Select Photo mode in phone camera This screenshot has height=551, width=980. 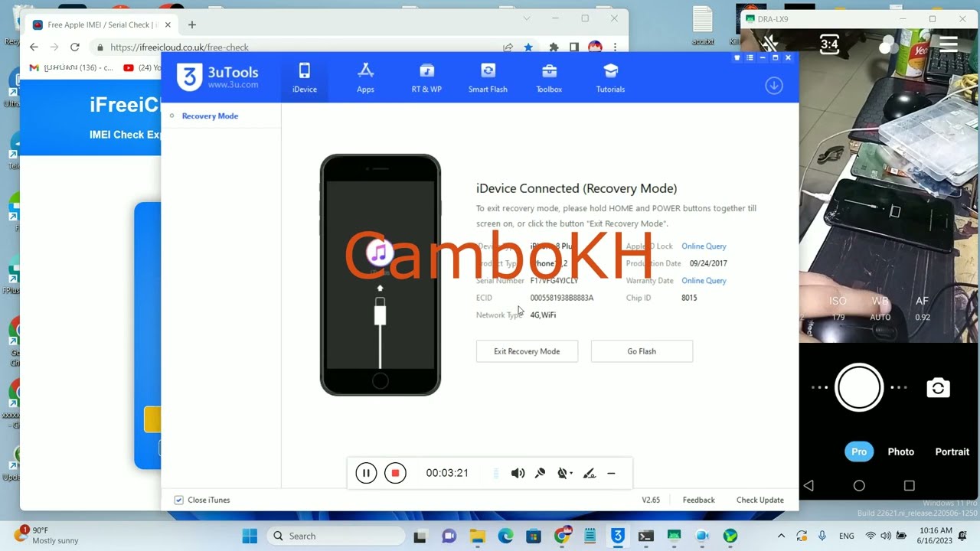900,452
